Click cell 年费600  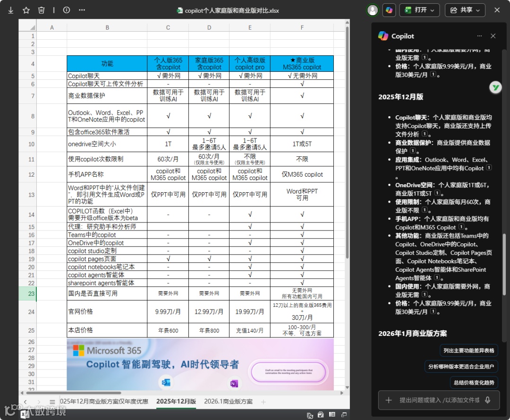[x=168, y=331]
